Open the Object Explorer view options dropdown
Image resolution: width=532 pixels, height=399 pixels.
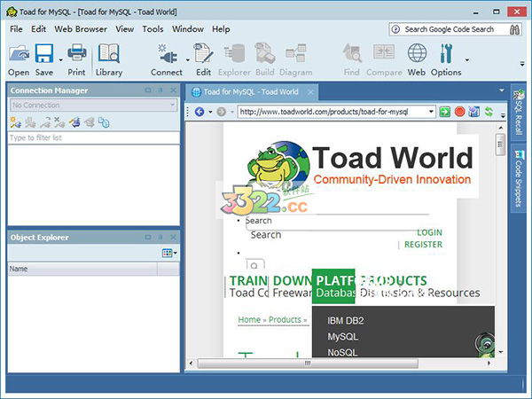pyautogui.click(x=168, y=254)
